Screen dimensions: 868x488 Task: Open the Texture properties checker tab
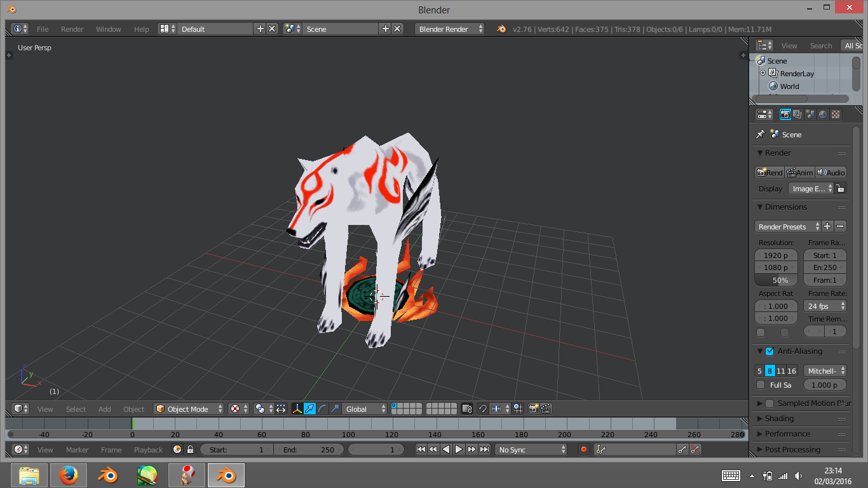836,114
